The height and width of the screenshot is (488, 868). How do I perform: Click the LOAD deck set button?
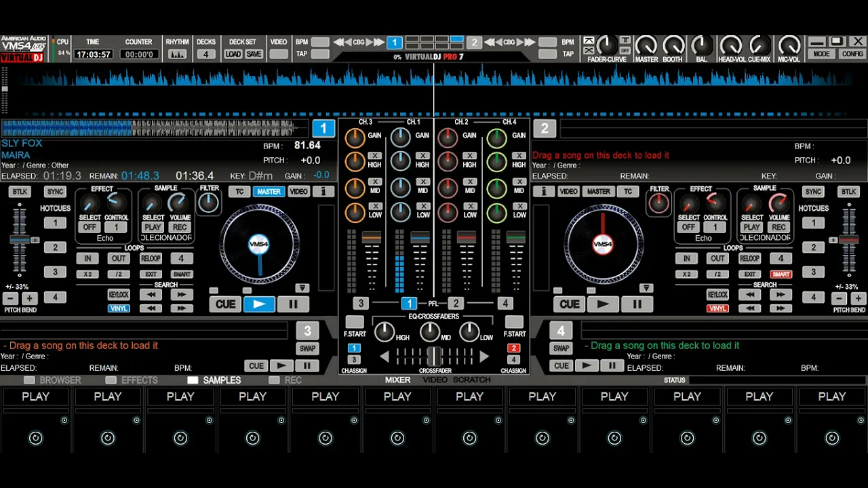pos(233,54)
